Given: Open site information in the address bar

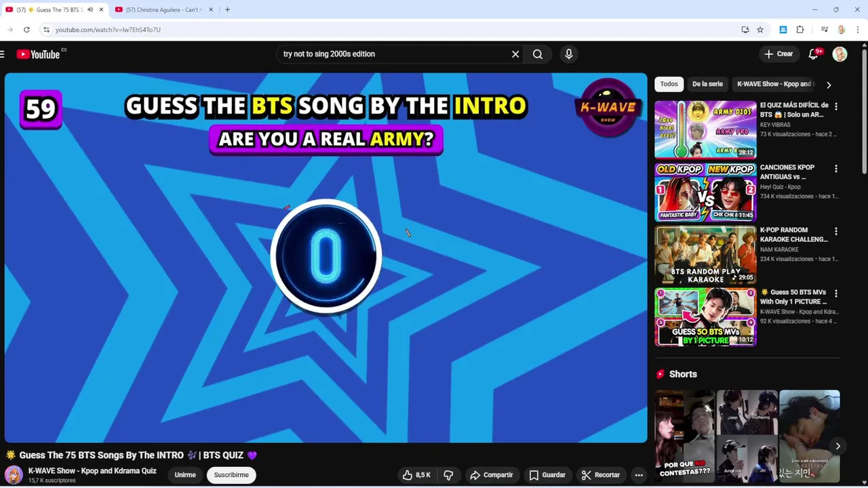Looking at the screenshot, I should [x=46, y=30].
